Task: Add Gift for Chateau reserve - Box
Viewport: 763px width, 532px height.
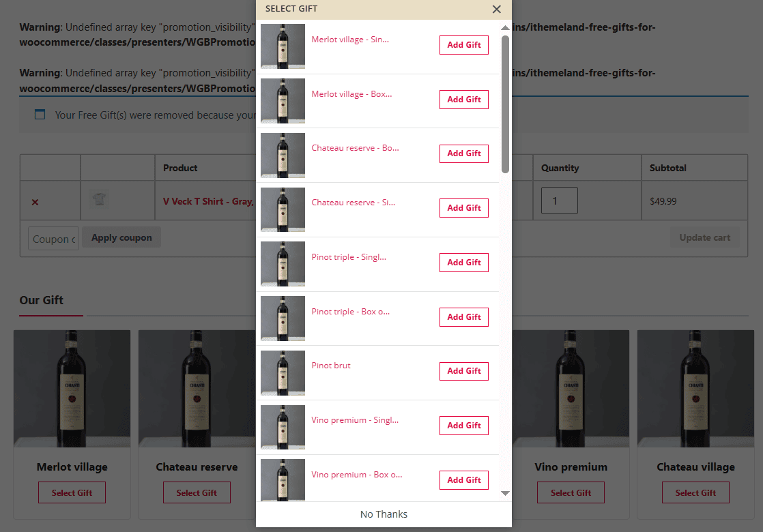Action: [463, 153]
